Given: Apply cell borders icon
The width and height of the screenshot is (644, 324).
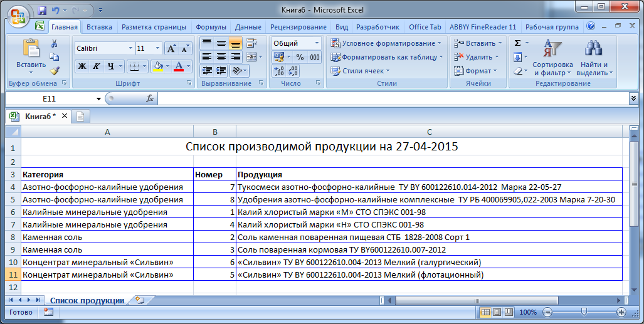Looking at the screenshot, I should click(134, 66).
